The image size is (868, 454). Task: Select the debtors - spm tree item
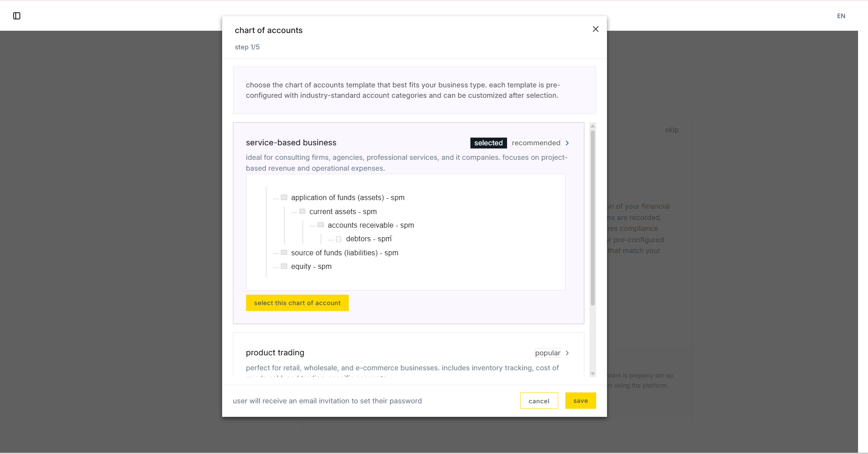click(x=368, y=239)
